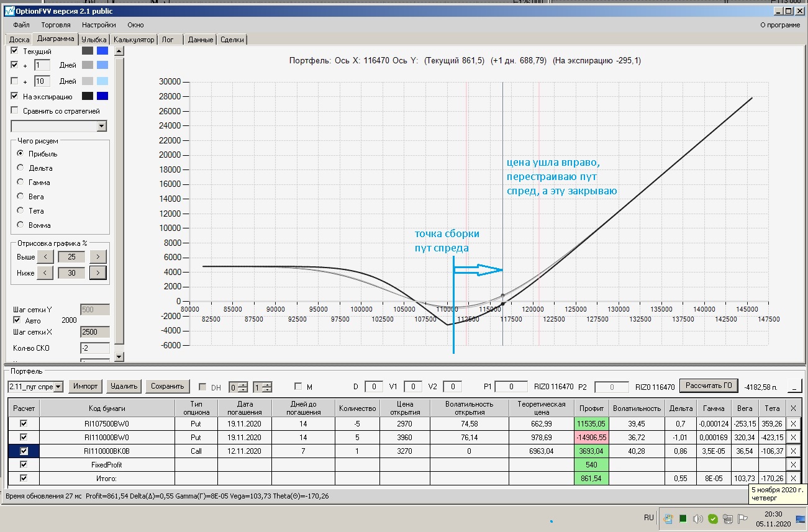This screenshot has height=532, width=808.
Task: Switch to the Лог tab
Action: [x=170, y=40]
